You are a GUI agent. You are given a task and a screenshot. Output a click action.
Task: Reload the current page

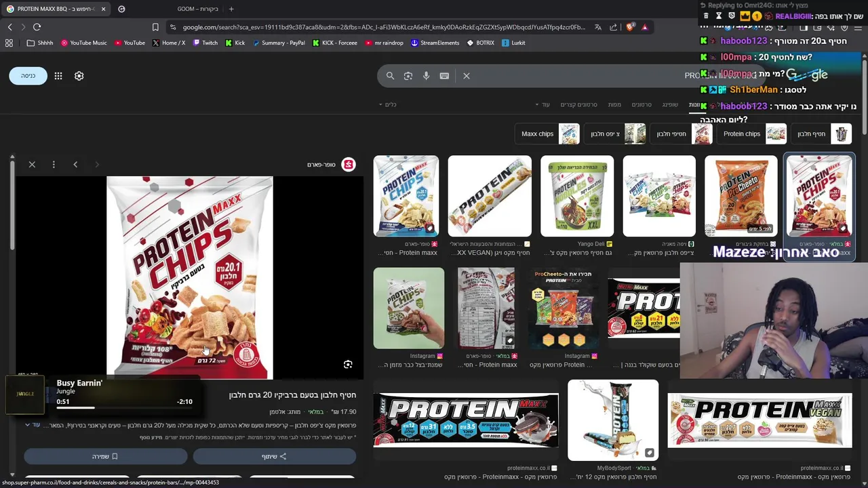(37, 27)
